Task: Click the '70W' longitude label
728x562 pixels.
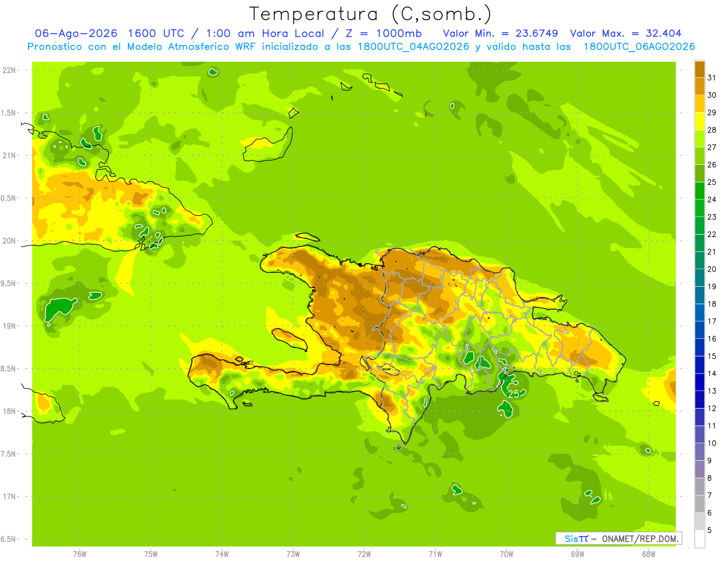Action: pos(507,554)
